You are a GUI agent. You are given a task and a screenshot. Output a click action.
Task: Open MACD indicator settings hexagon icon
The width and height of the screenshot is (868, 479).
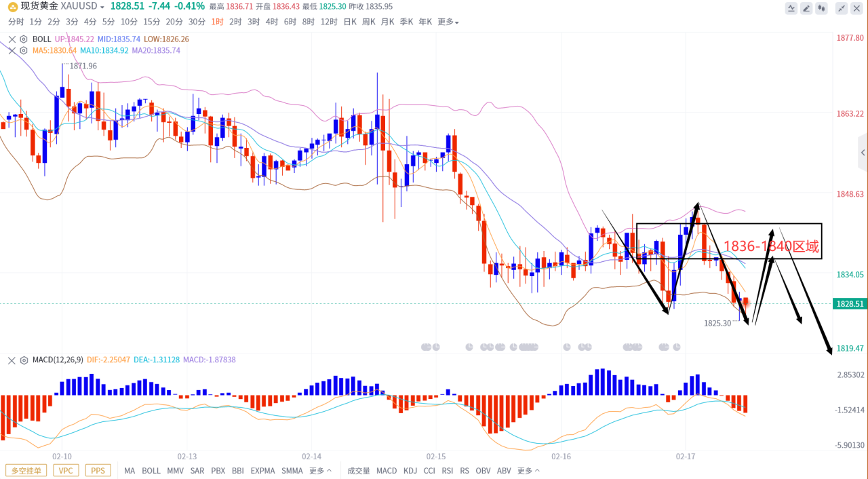point(23,360)
